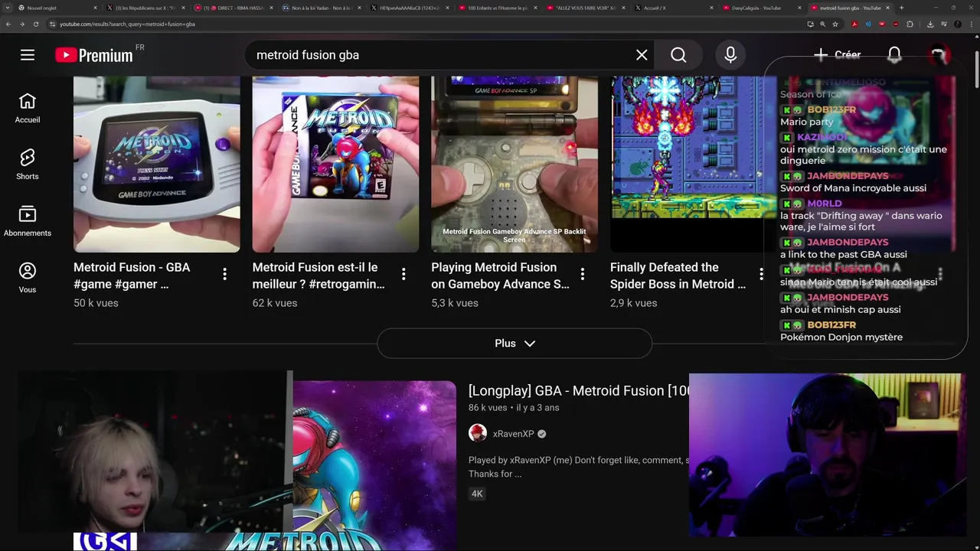Open Shorts in the sidebar

point(28,165)
